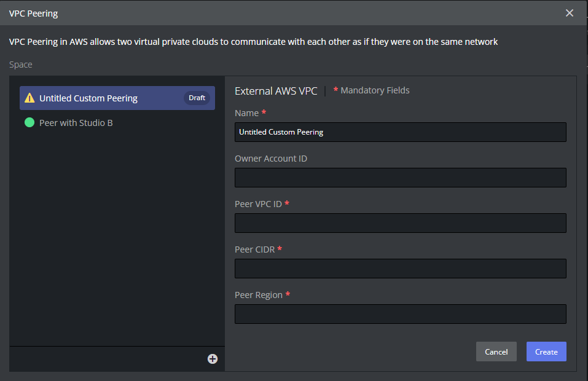Focus the Peer VPC ID field
This screenshot has height=381, width=588.
click(400, 223)
